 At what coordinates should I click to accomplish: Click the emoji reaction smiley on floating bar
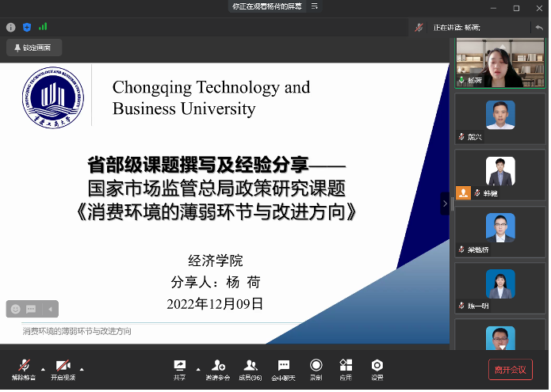pos(15,309)
